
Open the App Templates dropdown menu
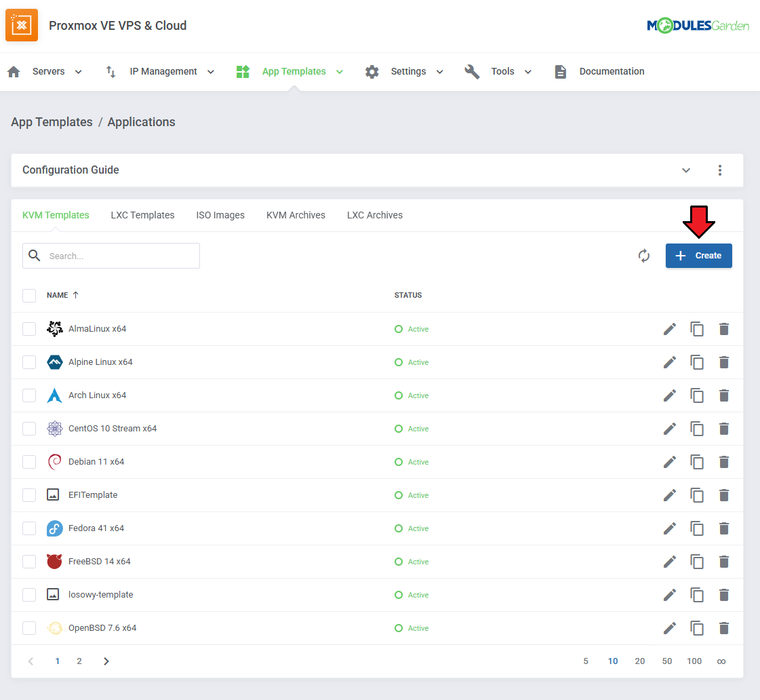302,71
